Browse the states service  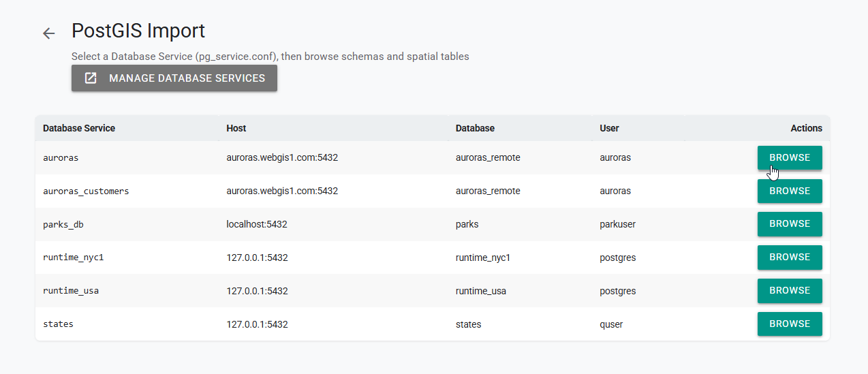pyautogui.click(x=790, y=324)
